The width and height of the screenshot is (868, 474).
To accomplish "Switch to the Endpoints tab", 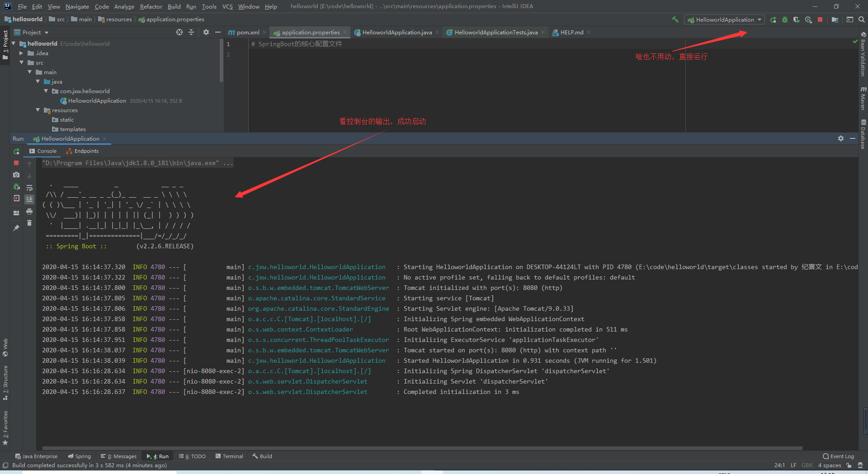I will (x=82, y=151).
